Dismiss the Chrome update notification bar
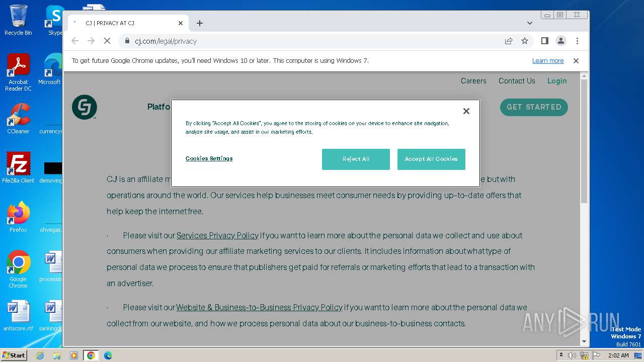Viewport: 644px width, 362px height. (x=576, y=61)
